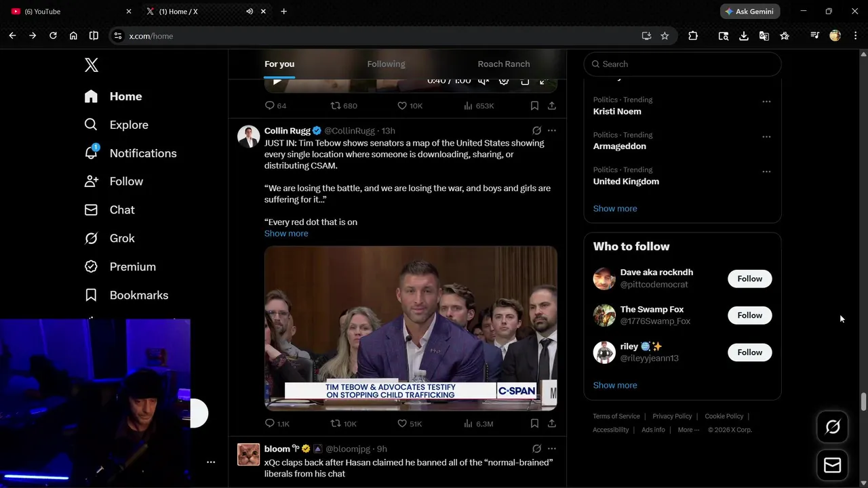Follow The Swamp Fox
This screenshot has width=868, height=488.
coord(750,315)
